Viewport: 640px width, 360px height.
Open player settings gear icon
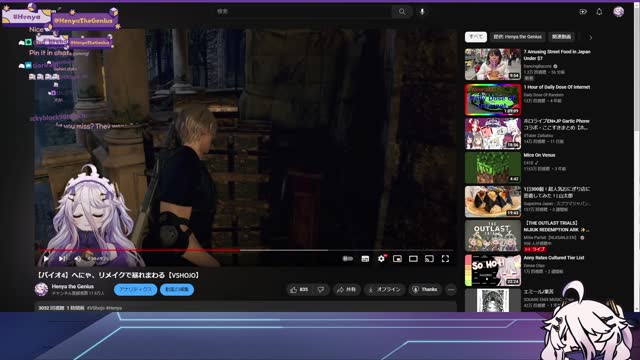(x=381, y=259)
